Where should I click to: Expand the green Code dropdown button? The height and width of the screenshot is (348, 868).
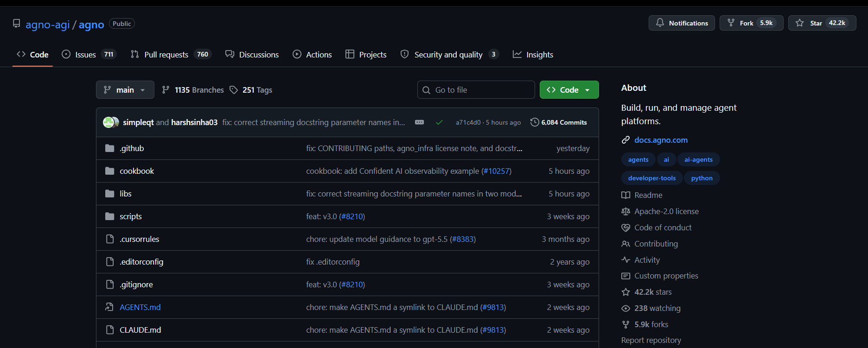569,90
